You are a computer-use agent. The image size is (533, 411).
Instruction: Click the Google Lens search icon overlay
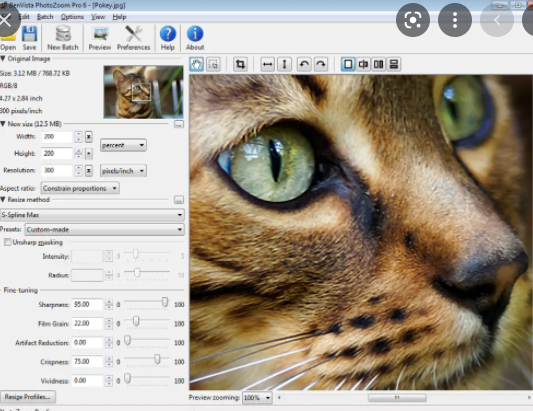tap(413, 20)
